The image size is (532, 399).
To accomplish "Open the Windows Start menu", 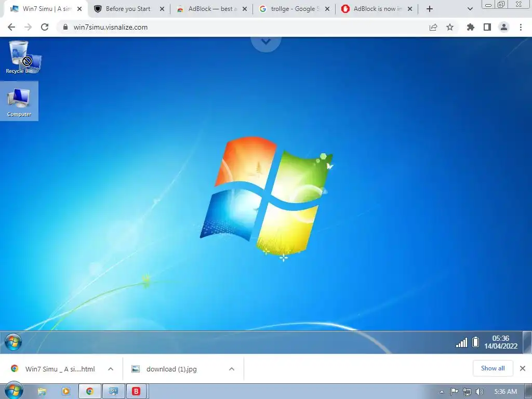I will point(14,391).
